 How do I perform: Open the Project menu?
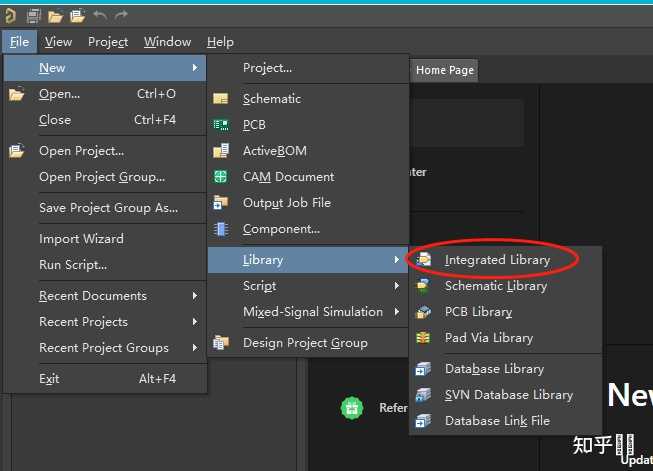click(108, 42)
